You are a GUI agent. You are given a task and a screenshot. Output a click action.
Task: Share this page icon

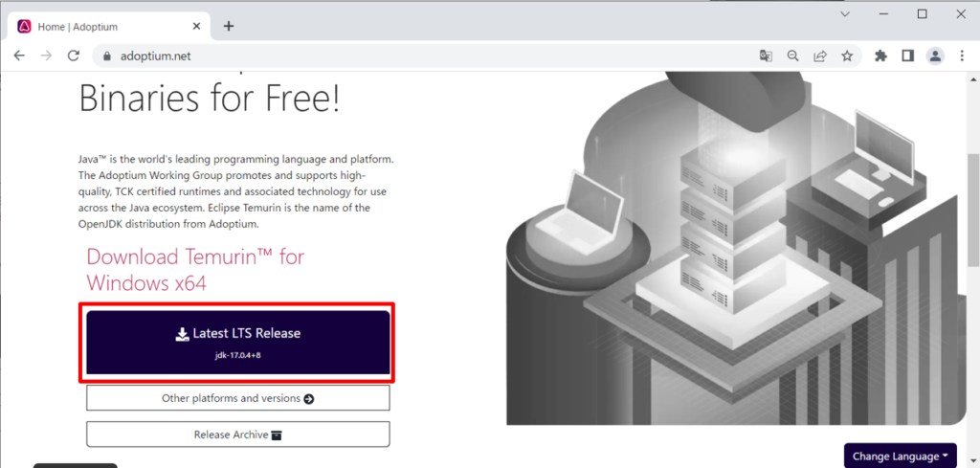click(x=819, y=56)
